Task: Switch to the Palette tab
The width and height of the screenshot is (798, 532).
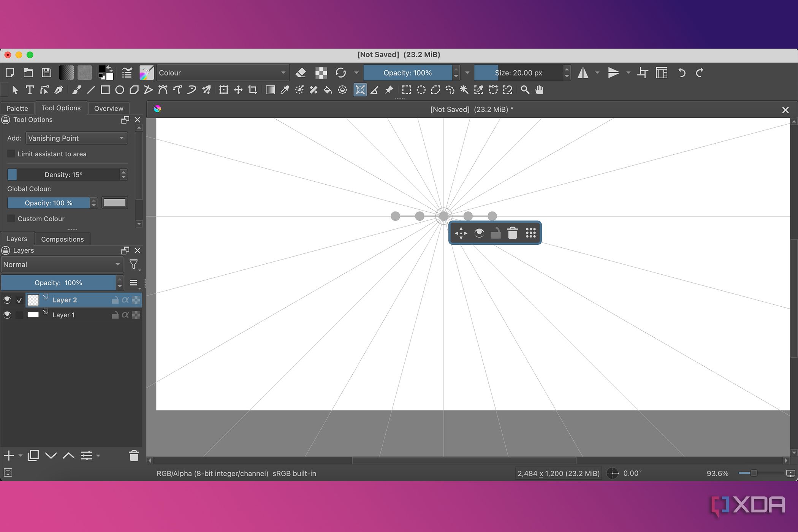Action: [x=17, y=108]
